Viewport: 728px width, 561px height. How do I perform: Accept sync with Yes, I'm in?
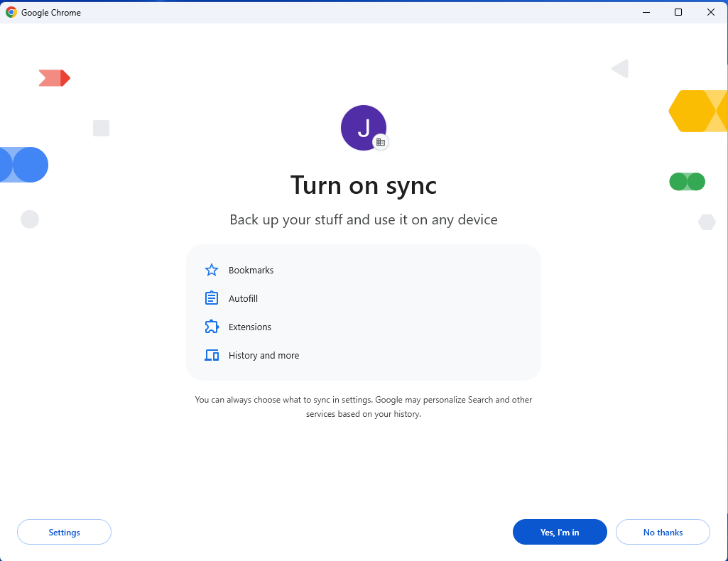560,532
